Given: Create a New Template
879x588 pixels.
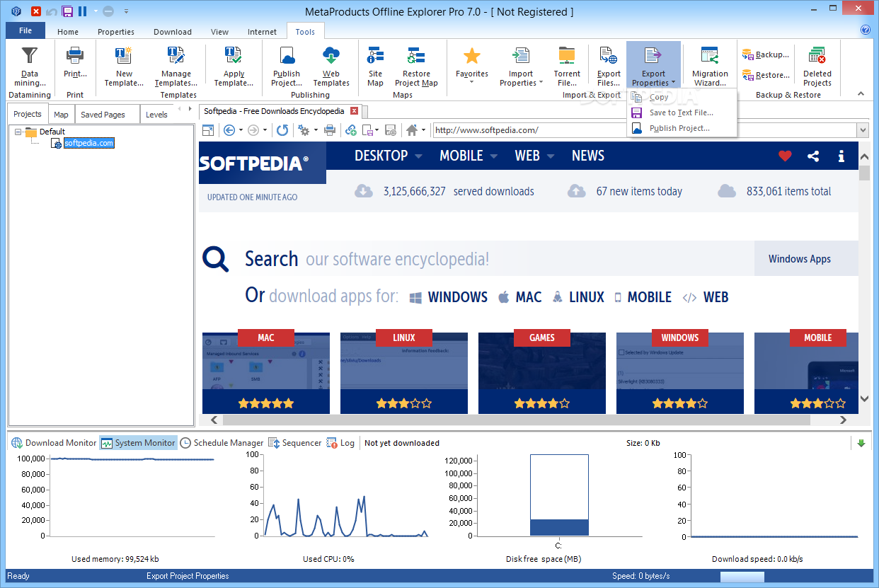Looking at the screenshot, I should point(124,66).
